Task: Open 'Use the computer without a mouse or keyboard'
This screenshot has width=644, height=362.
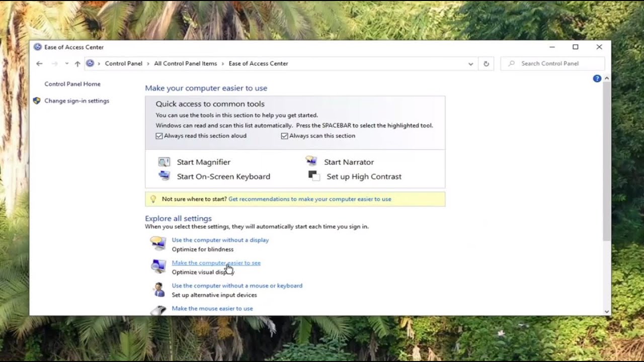Action: pyautogui.click(x=237, y=286)
